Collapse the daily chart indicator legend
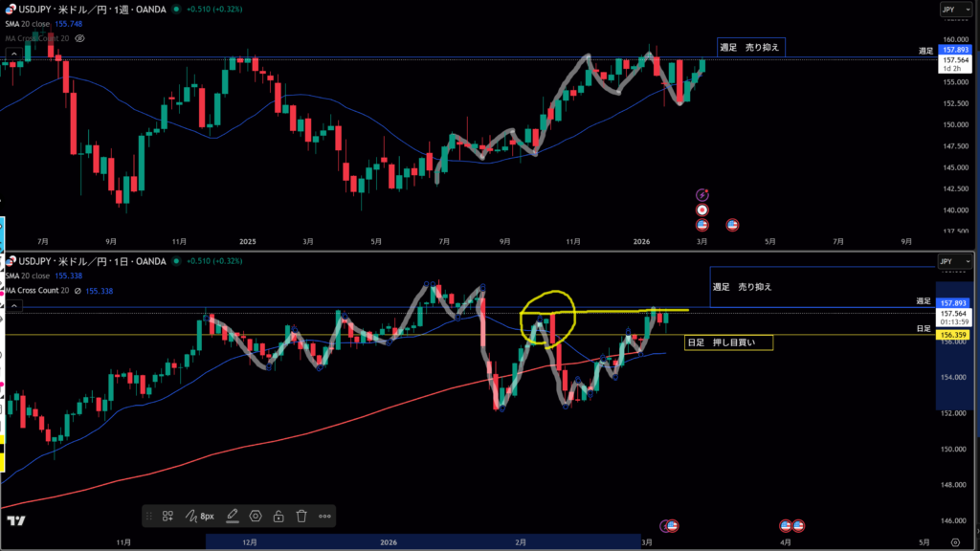The height and width of the screenshot is (551, 980). [x=14, y=305]
